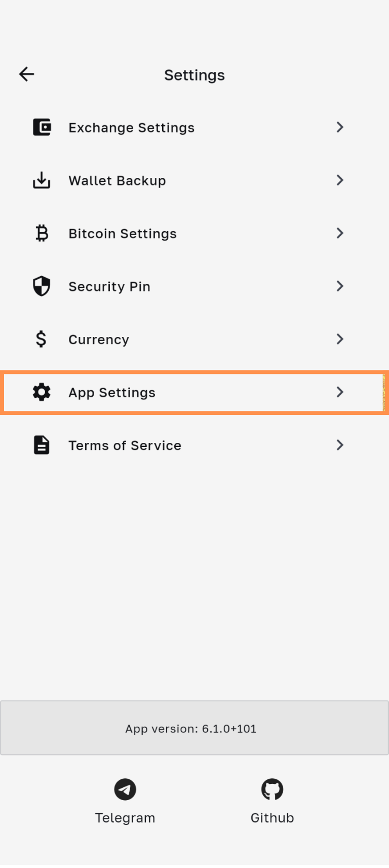Expand Bitcoin Settings via its chevron

[340, 234]
